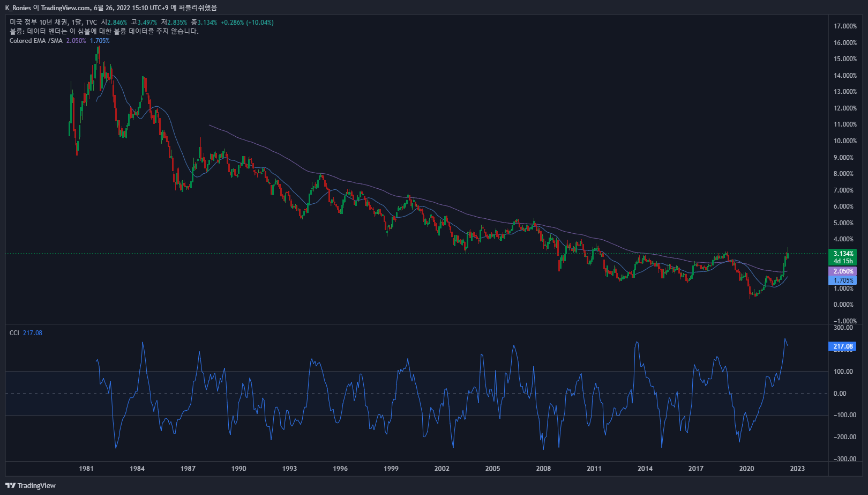This screenshot has width=868, height=495.
Task: Click the volume data notice starting with '볼륨:'
Action: pyautogui.click(x=104, y=32)
